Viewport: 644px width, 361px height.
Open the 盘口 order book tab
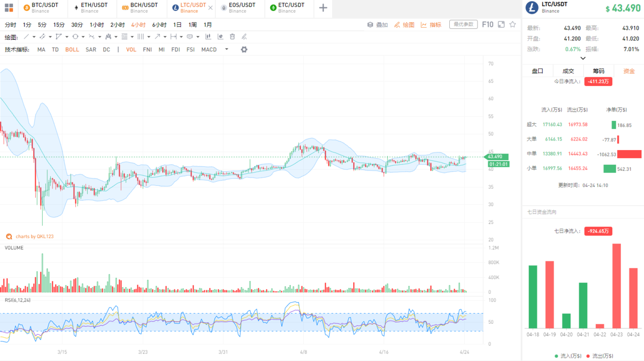[537, 71]
